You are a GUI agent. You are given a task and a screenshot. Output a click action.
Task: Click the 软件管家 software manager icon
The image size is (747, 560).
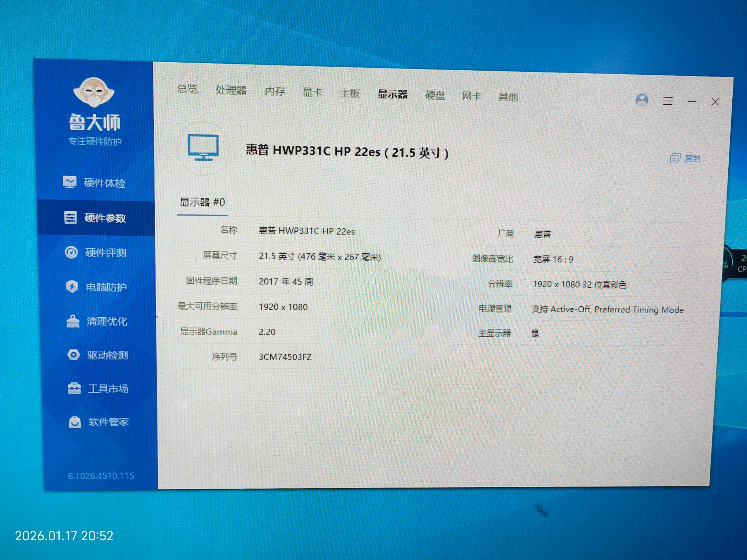[75, 422]
